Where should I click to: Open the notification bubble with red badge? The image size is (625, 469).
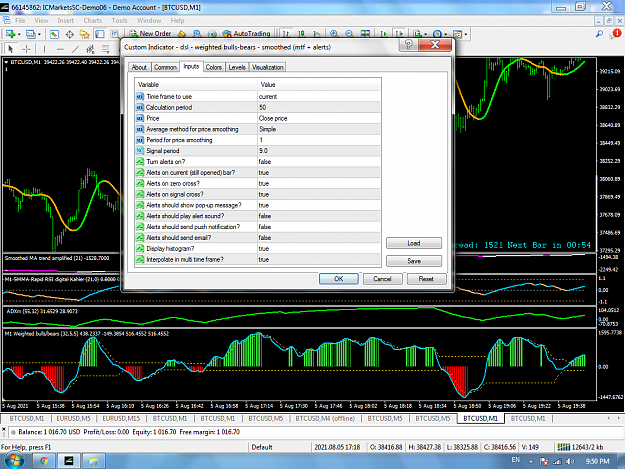click(x=615, y=34)
